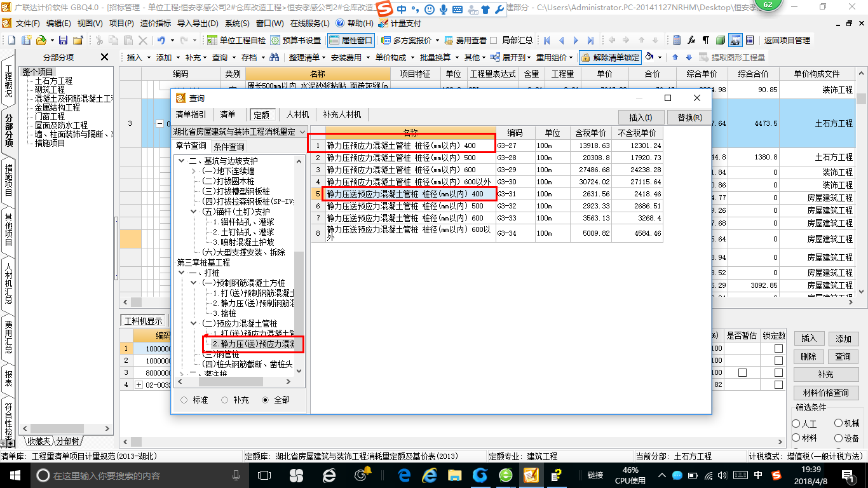The width and height of the screenshot is (868, 488).
Task: Open the Windows Task View icon
Action: pos(264,475)
